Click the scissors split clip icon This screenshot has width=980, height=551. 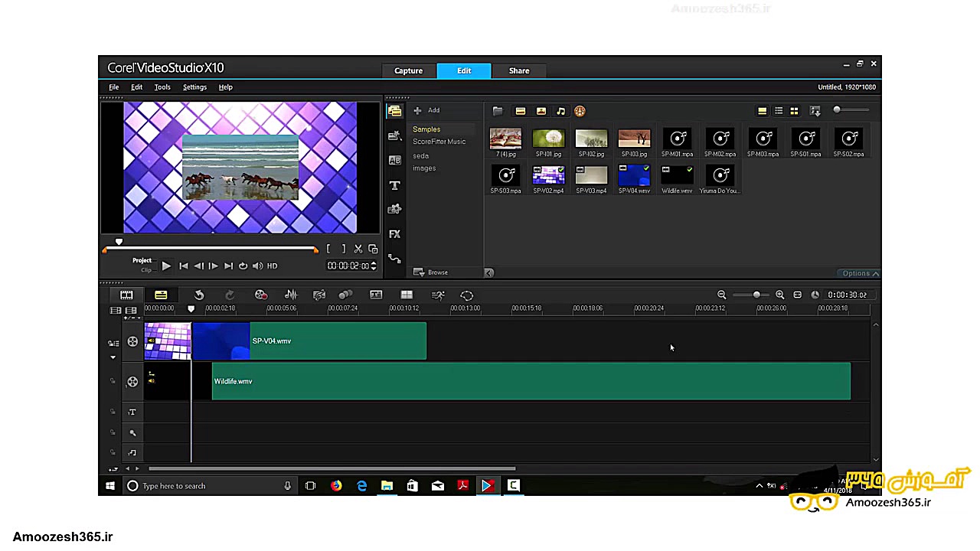(358, 249)
